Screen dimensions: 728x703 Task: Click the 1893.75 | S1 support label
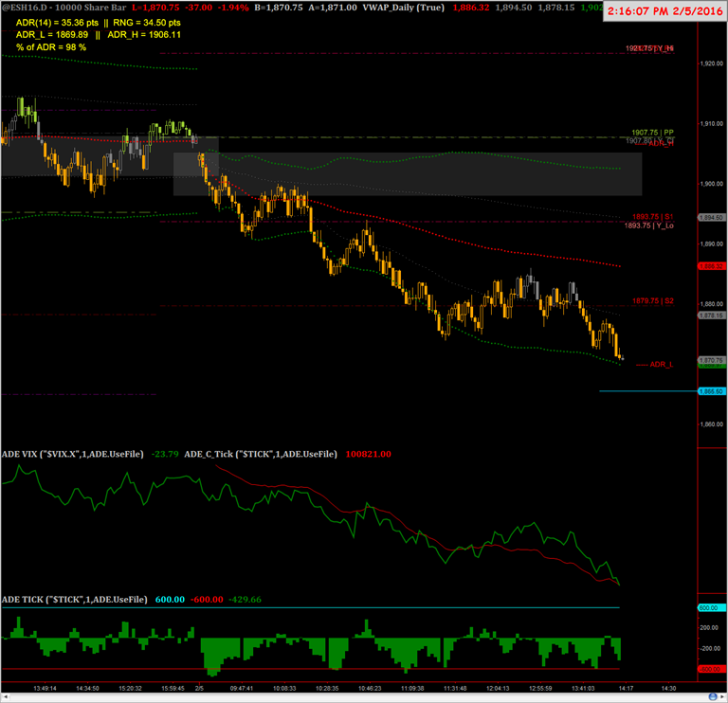[x=652, y=217]
